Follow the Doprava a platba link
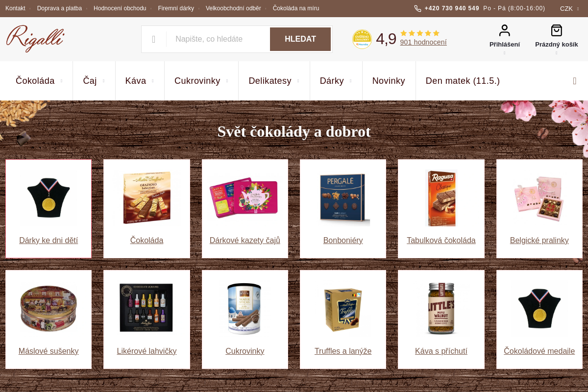Image resolution: width=588 pixels, height=392 pixels. pyautogui.click(x=59, y=8)
